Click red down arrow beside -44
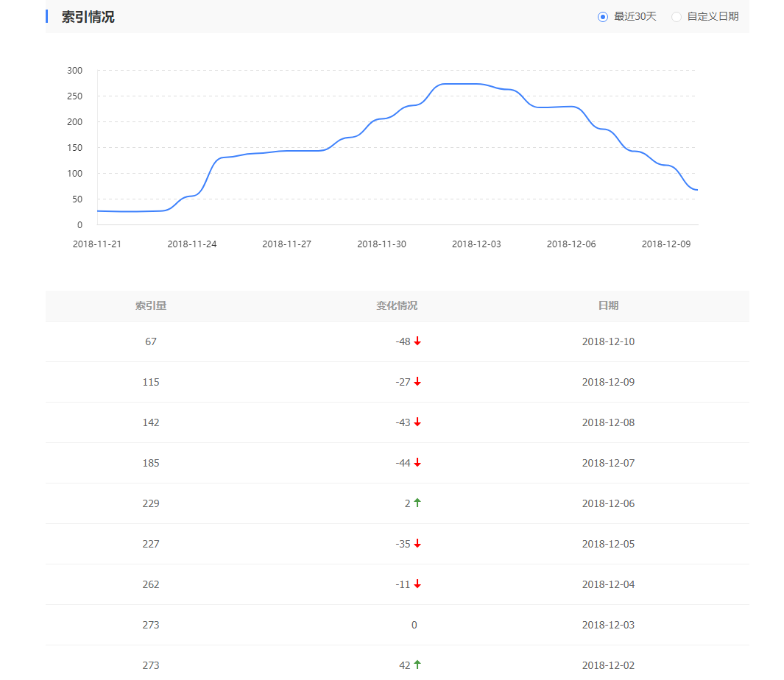 pyautogui.click(x=417, y=463)
